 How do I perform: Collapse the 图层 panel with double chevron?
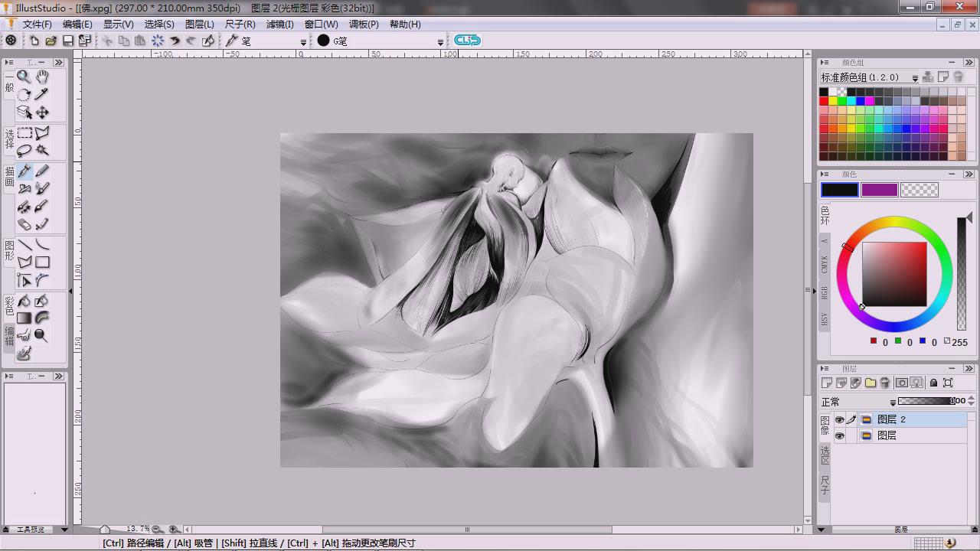tap(969, 369)
